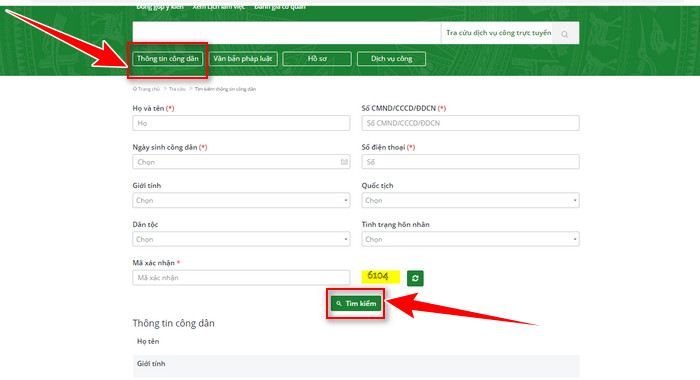Open the Tra cứu breadcrumb link
700x380 pixels.
coord(177,89)
